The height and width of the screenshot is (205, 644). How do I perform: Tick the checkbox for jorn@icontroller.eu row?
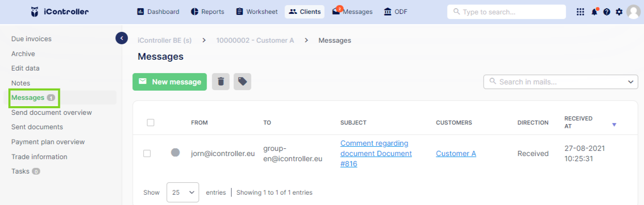[x=147, y=153]
